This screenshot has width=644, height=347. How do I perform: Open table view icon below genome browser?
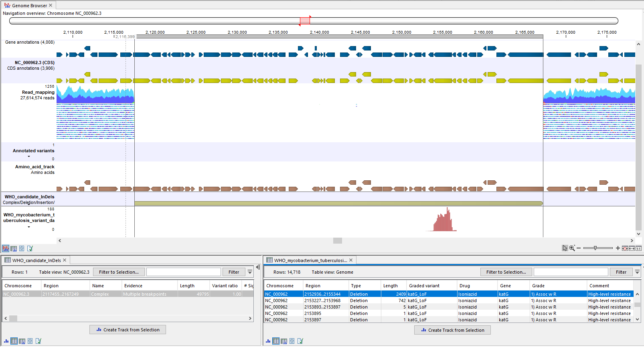click(x=14, y=248)
